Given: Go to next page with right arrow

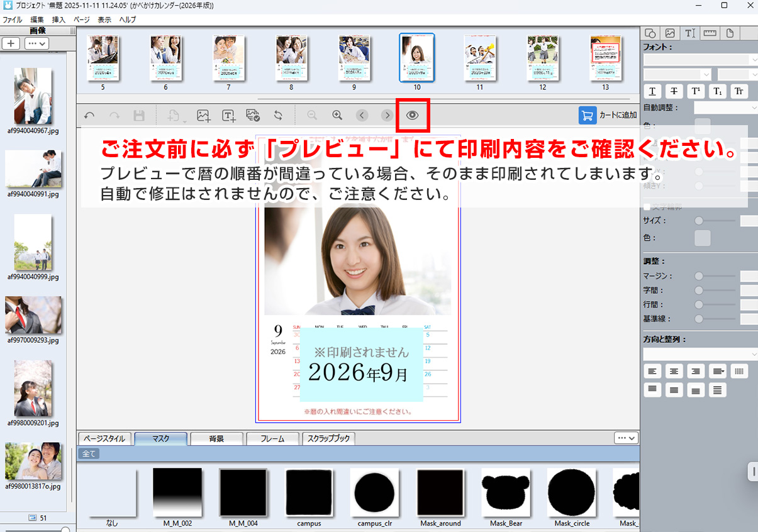Looking at the screenshot, I should [387, 115].
